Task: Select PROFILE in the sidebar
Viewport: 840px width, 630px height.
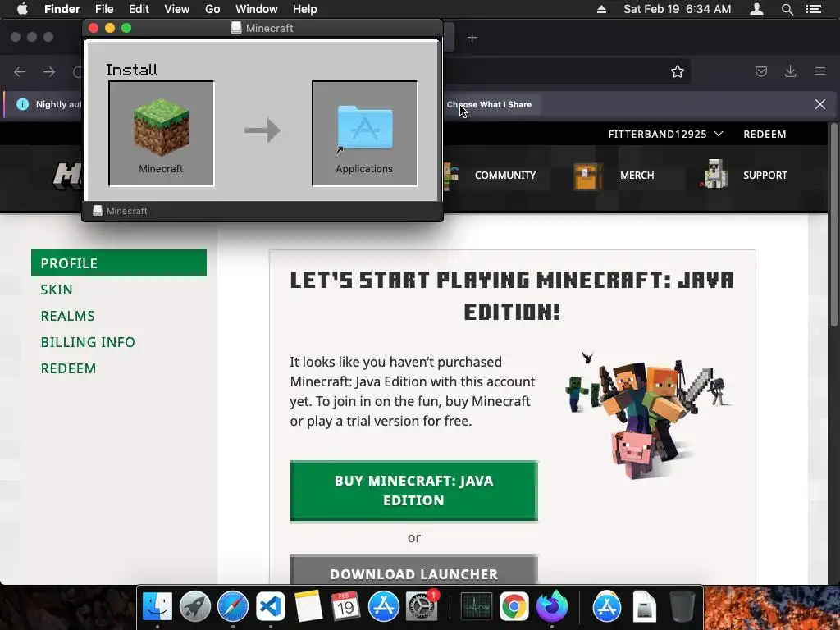Action: pos(119,262)
